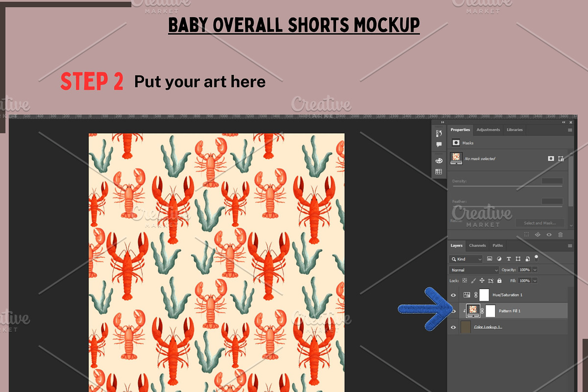Select Pattern Fill 1 layer mask thumbnail
The width and height of the screenshot is (588, 392).
point(490,311)
